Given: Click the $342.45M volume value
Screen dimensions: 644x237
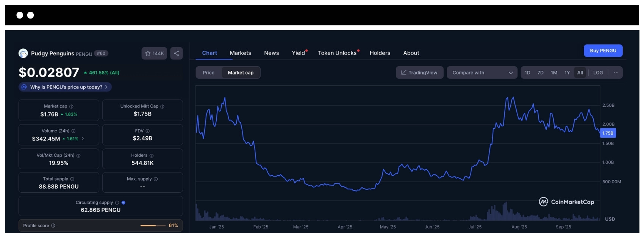Looking at the screenshot, I should (x=46, y=139).
